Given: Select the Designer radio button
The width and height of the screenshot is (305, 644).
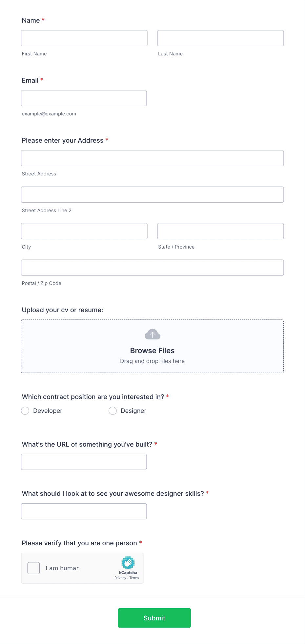Looking at the screenshot, I should click(x=112, y=411).
